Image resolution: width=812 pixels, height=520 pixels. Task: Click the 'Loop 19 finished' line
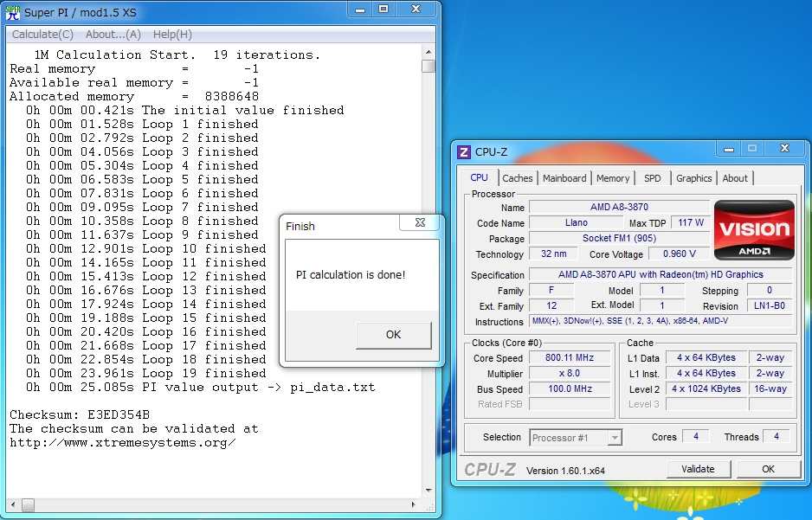(x=146, y=374)
